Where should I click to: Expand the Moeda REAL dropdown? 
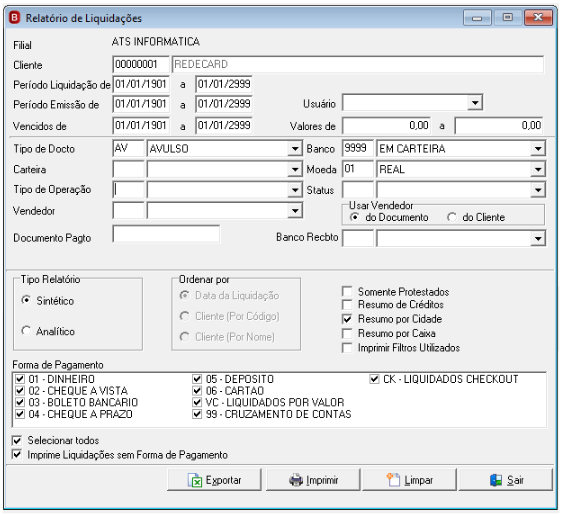538,169
